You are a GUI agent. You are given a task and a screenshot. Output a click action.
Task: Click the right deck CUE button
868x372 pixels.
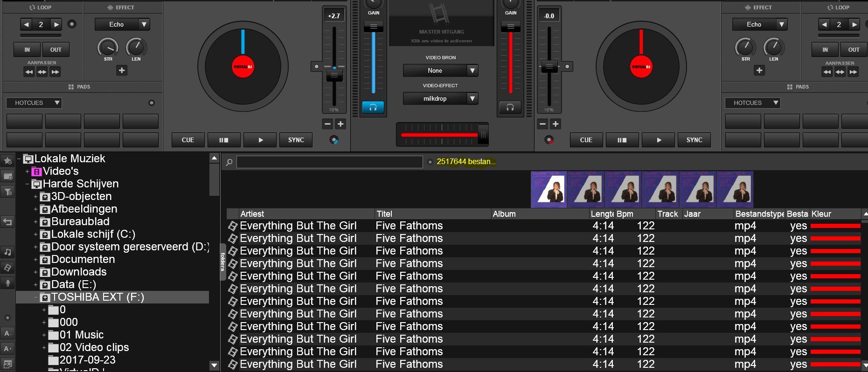click(x=586, y=140)
